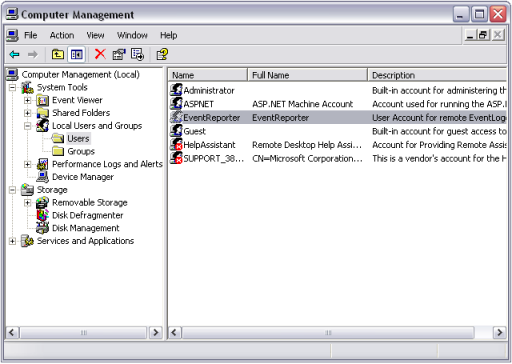Viewport: 512px width, 364px height.
Task: Sort by the Description column header
Action: (x=437, y=75)
